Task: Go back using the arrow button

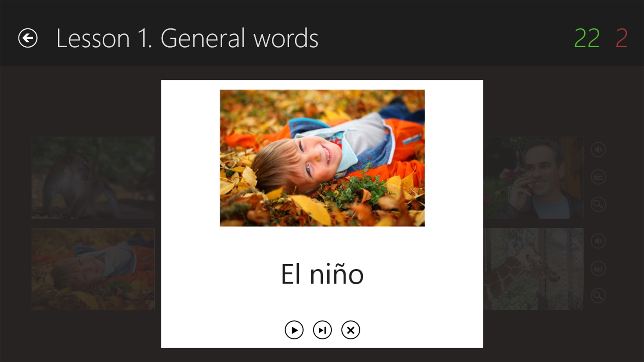Action: [28, 38]
